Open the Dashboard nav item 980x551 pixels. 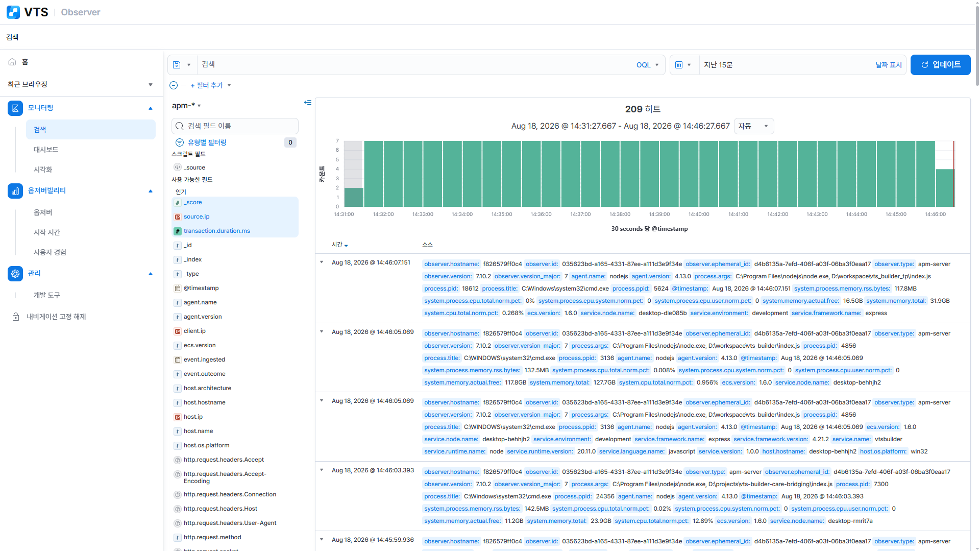46,150
